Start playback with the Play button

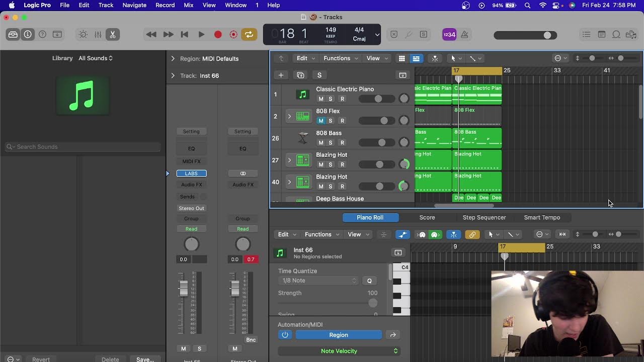[201, 35]
